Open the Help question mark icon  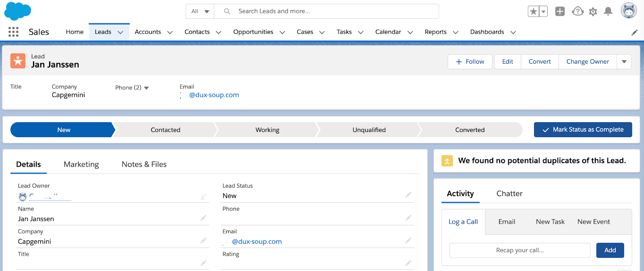578,11
